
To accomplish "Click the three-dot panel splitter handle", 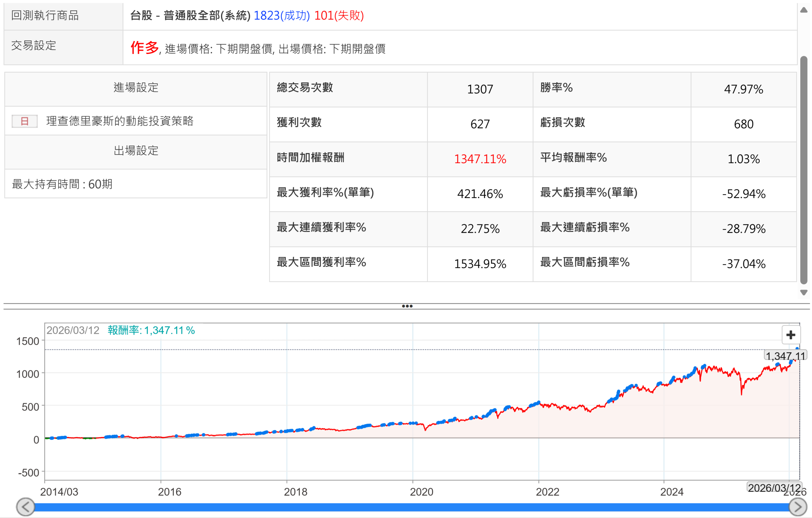I will coord(407,306).
